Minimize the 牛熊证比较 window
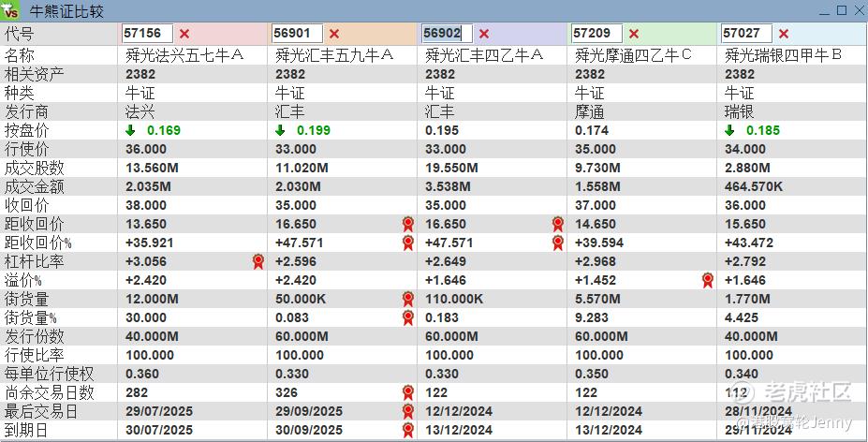Image resolution: width=868 pixels, height=442 pixels. point(824,11)
